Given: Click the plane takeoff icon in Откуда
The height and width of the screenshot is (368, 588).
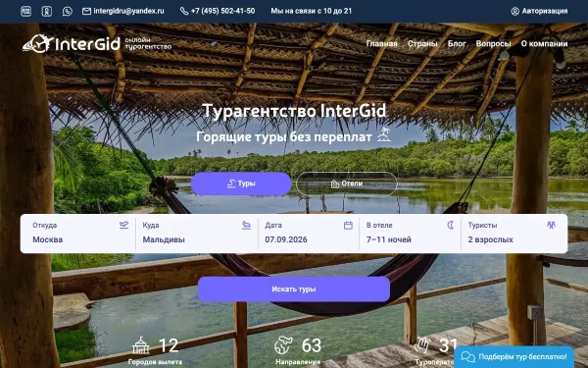Looking at the screenshot, I should tap(123, 225).
